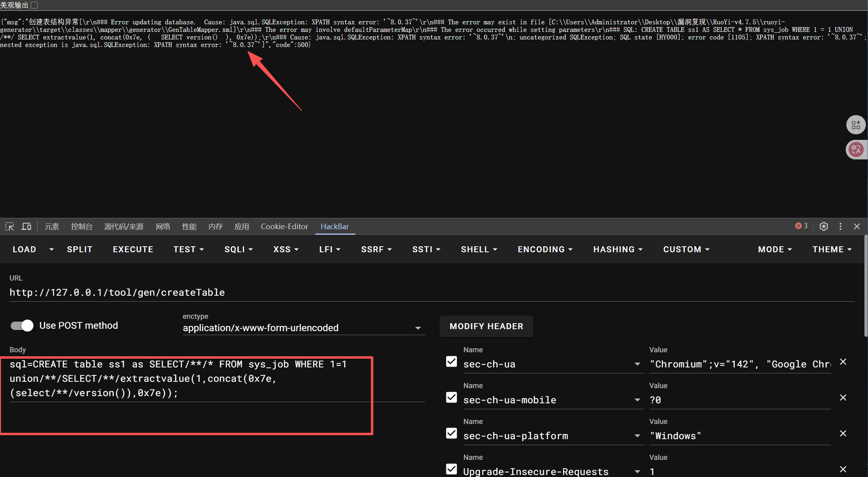This screenshot has width=868, height=477.
Task: Click the red error count badge
Action: click(x=801, y=226)
